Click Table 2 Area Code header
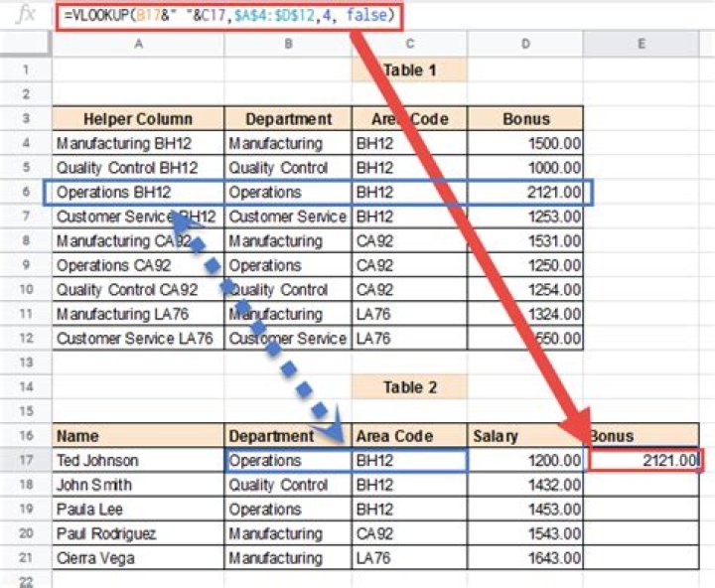Screen dimensions: 715x588 409,436
